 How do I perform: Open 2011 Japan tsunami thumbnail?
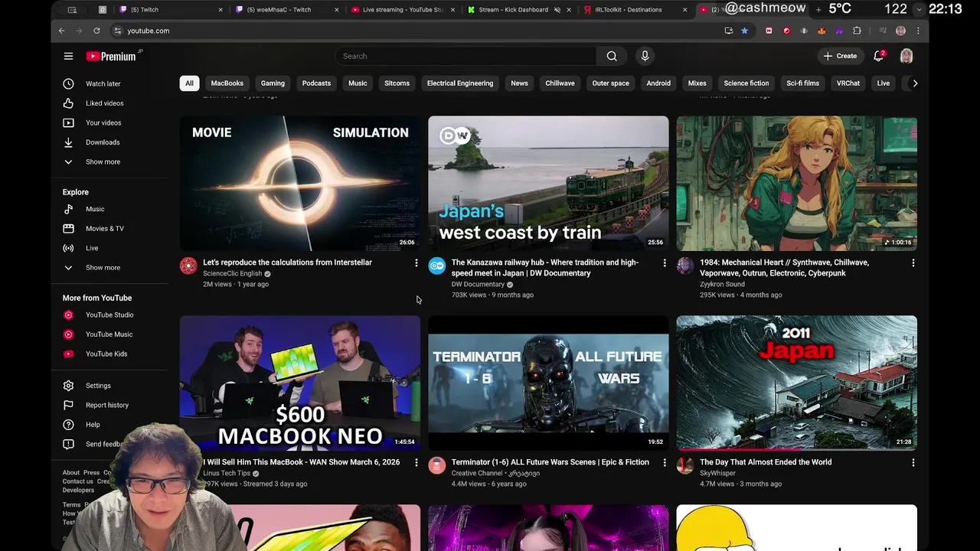tap(796, 383)
